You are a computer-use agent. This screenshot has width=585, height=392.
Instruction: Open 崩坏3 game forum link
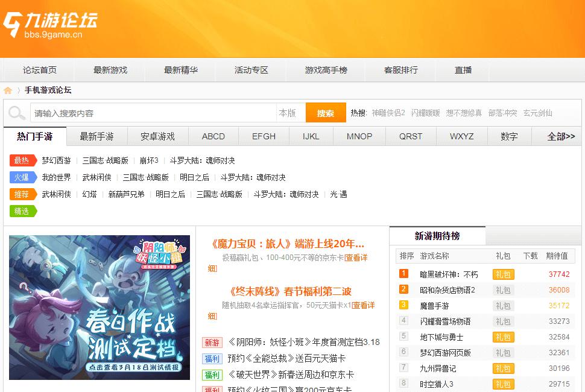click(x=149, y=161)
